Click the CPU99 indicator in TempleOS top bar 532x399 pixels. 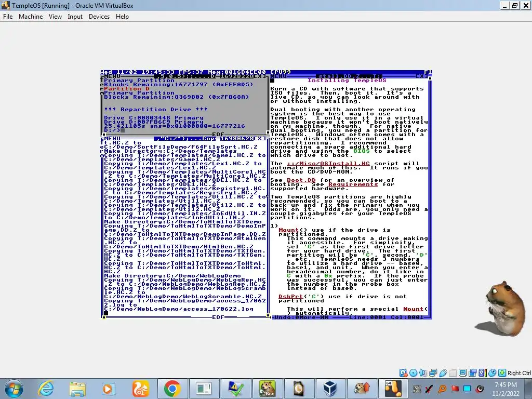281,72
